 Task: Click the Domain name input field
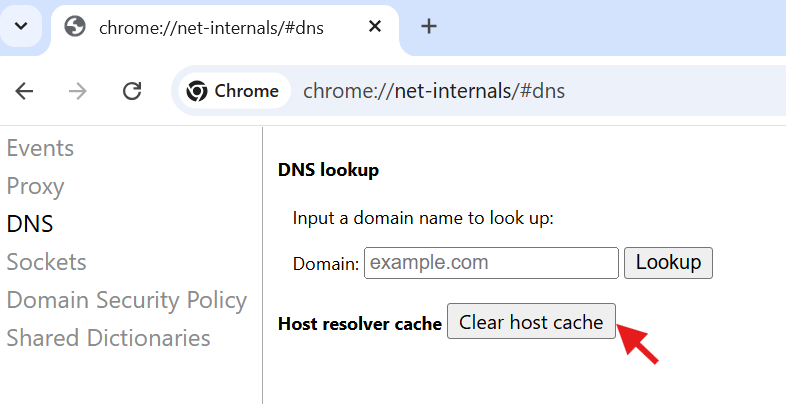(x=491, y=263)
